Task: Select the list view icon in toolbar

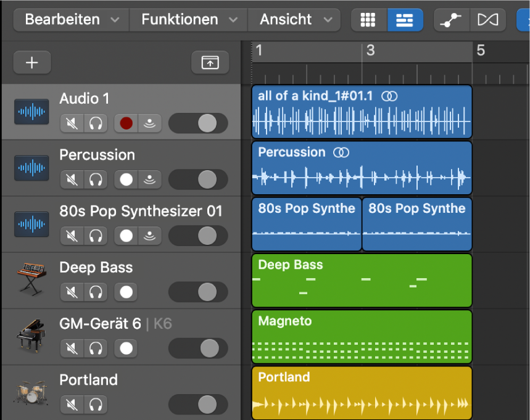Action: [405, 20]
